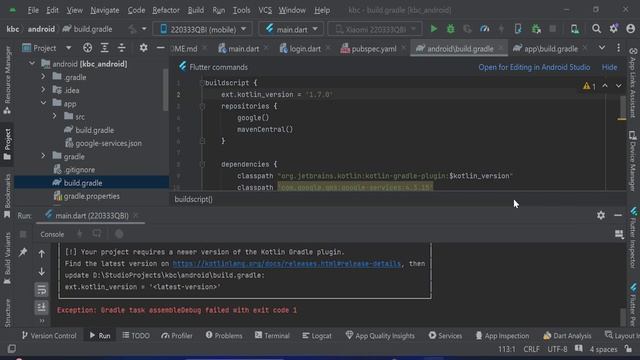Viewport: 640px width, 360px height.
Task: Expand the src folder
Action: click(54, 117)
